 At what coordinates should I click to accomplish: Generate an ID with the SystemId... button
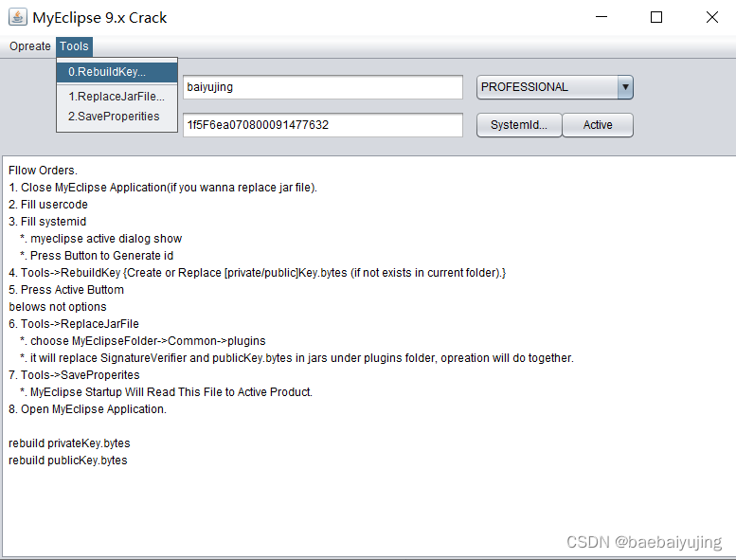(519, 125)
